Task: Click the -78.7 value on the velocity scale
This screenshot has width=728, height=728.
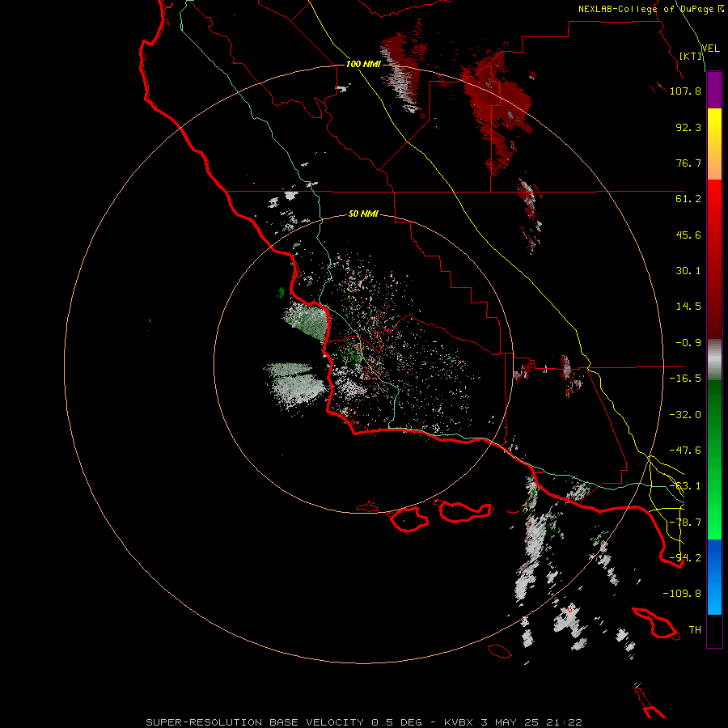Action: tap(685, 523)
